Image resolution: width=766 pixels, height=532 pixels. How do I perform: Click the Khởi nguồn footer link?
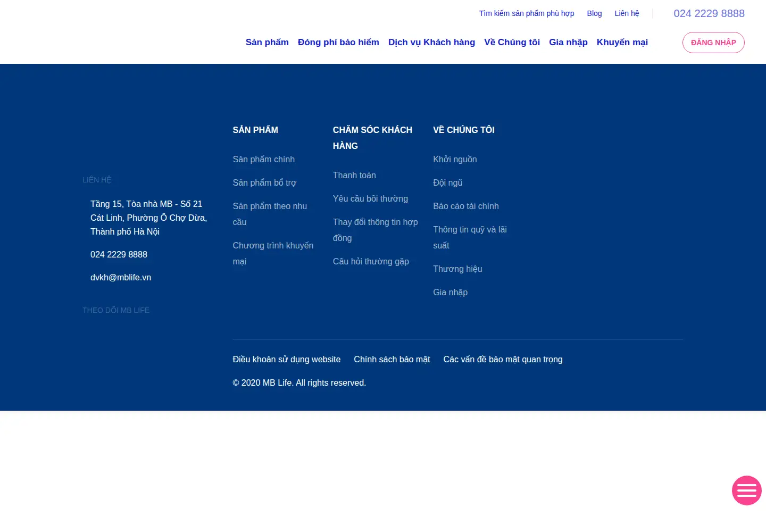455,159
